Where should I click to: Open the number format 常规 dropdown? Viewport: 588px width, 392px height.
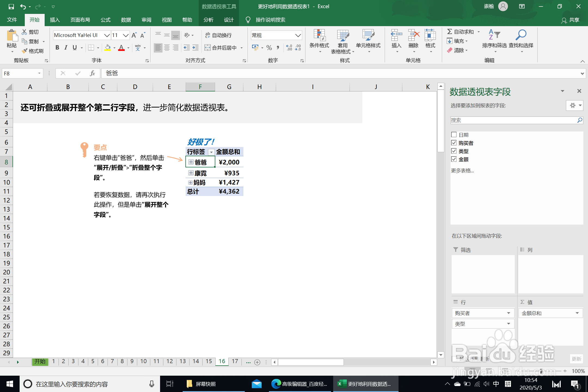pyautogui.click(x=298, y=35)
